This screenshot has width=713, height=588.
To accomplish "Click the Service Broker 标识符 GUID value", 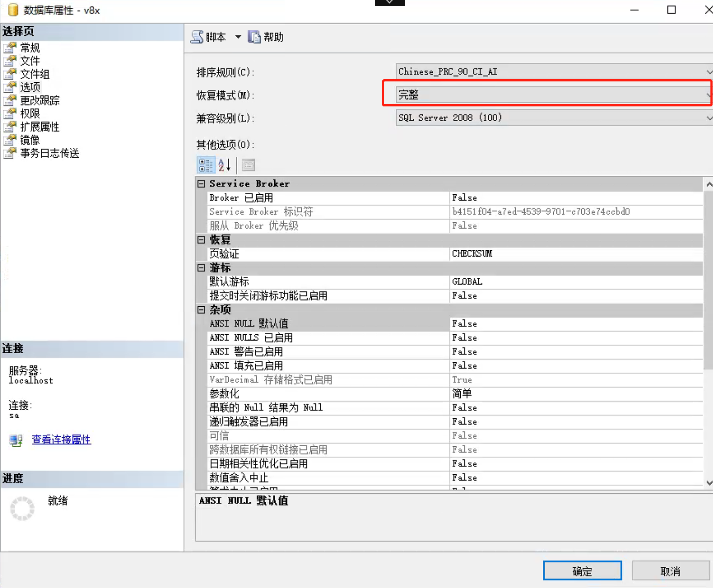I will point(541,212).
